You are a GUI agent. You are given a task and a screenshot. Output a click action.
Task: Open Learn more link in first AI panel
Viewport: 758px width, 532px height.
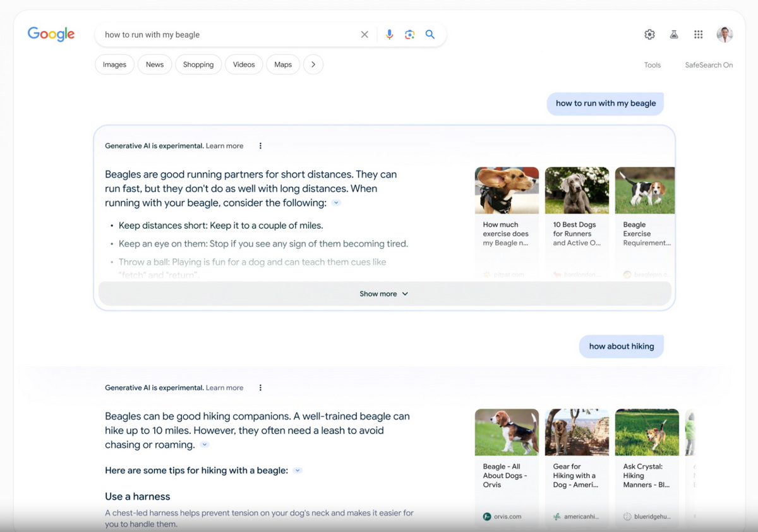(224, 146)
